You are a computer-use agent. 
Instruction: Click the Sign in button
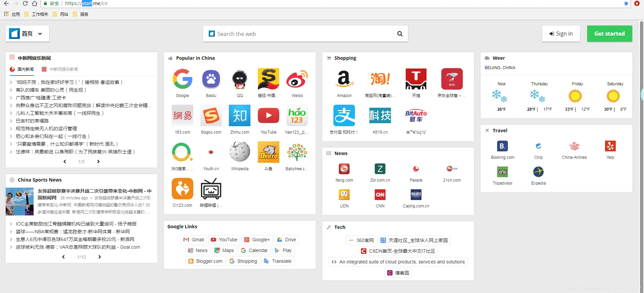(x=561, y=34)
